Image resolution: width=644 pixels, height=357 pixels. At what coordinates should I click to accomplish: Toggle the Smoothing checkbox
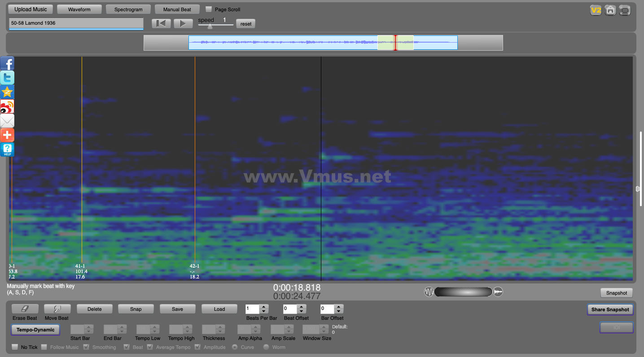pos(87,347)
